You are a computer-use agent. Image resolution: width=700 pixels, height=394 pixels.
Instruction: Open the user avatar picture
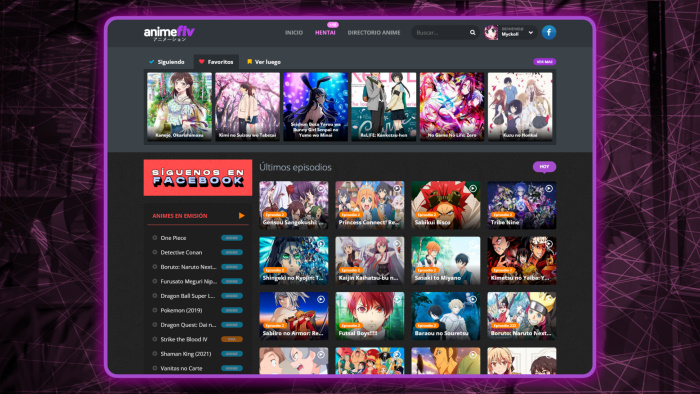click(491, 33)
